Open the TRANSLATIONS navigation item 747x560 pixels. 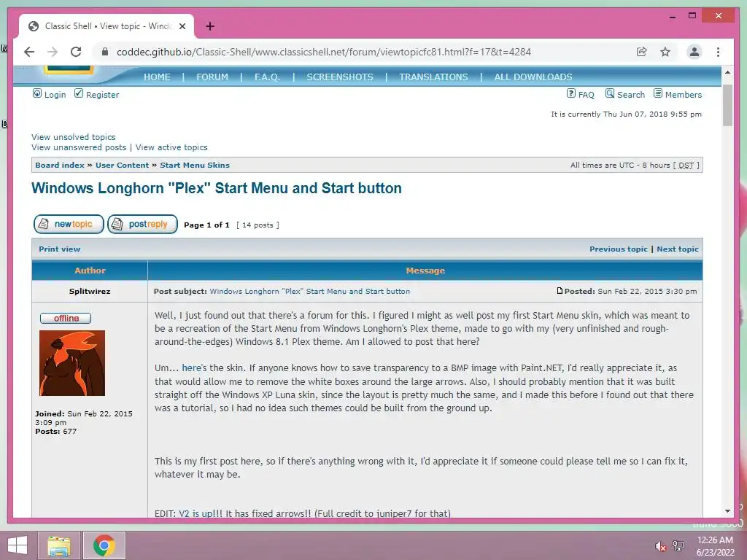tap(433, 77)
